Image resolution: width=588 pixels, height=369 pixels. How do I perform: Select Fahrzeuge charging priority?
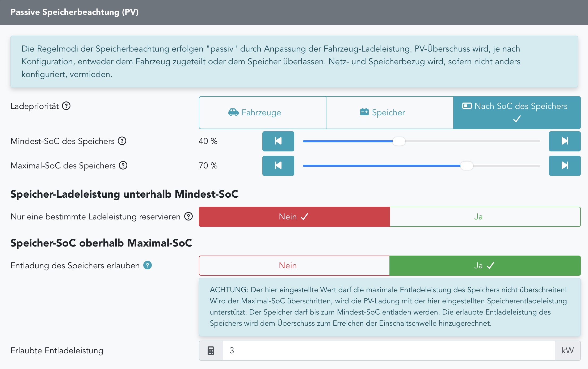click(x=262, y=113)
